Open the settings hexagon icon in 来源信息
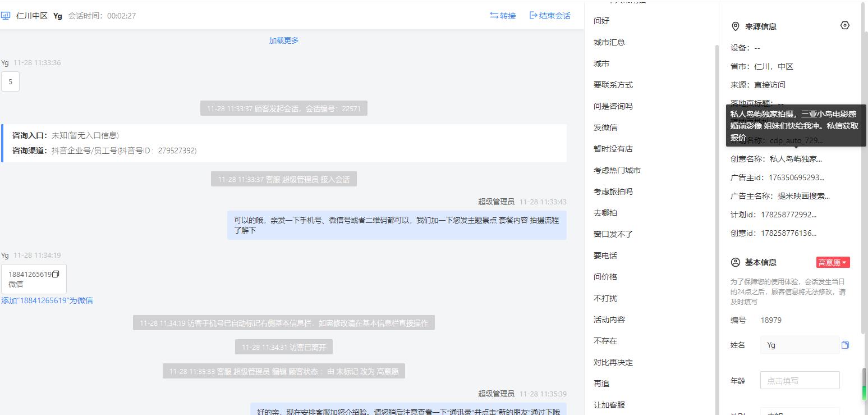Screen dimensions: 868x415 tap(845, 25)
